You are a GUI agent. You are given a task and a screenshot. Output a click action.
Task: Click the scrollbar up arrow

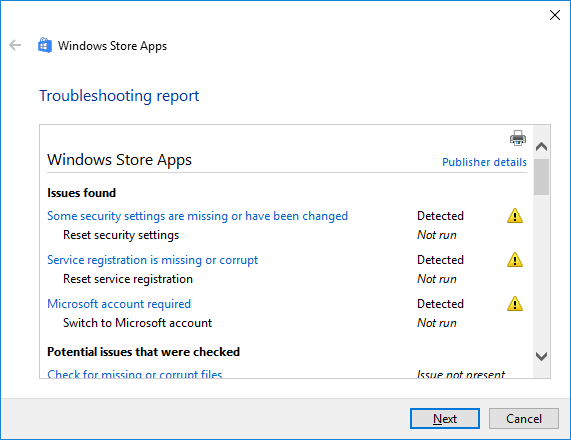542,147
